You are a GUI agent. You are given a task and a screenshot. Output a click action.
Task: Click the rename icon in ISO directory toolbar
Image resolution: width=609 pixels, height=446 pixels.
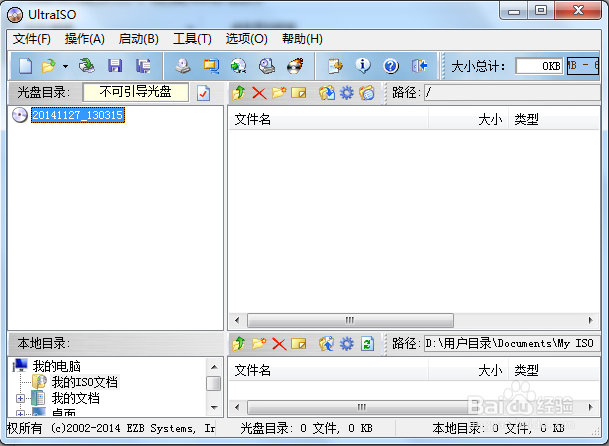tap(298, 93)
